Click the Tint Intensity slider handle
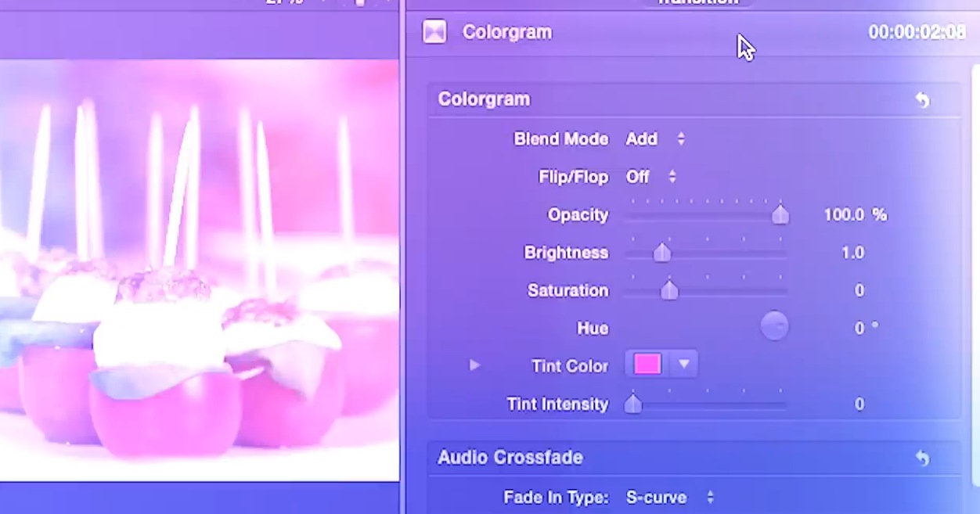Viewport: 980px width, 514px height. point(633,404)
